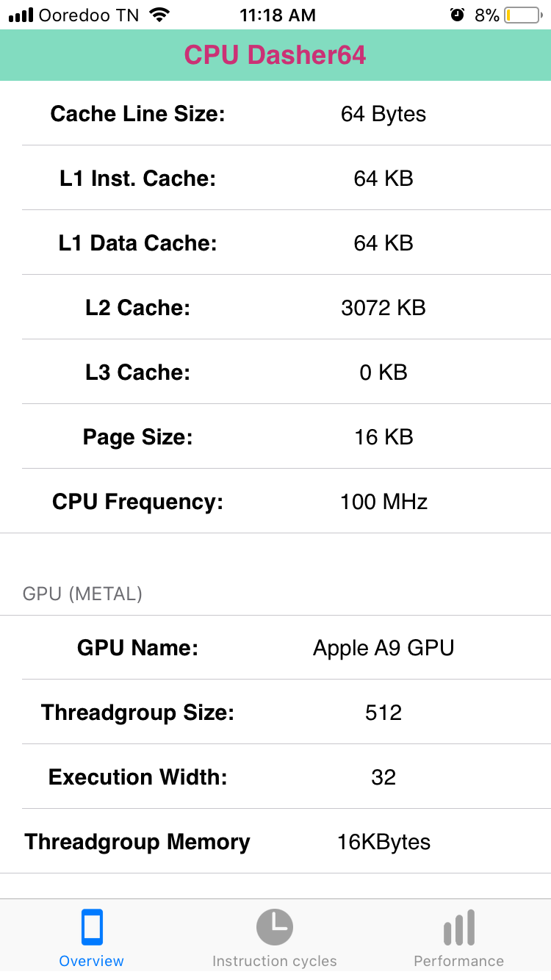Open the Performance bar chart icon

click(x=459, y=928)
